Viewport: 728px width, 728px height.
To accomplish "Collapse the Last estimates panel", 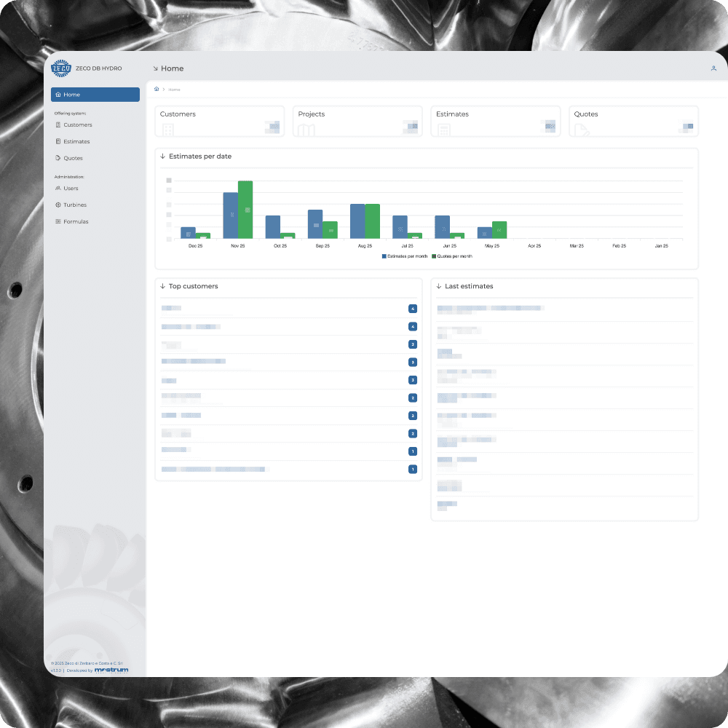I will coord(438,286).
